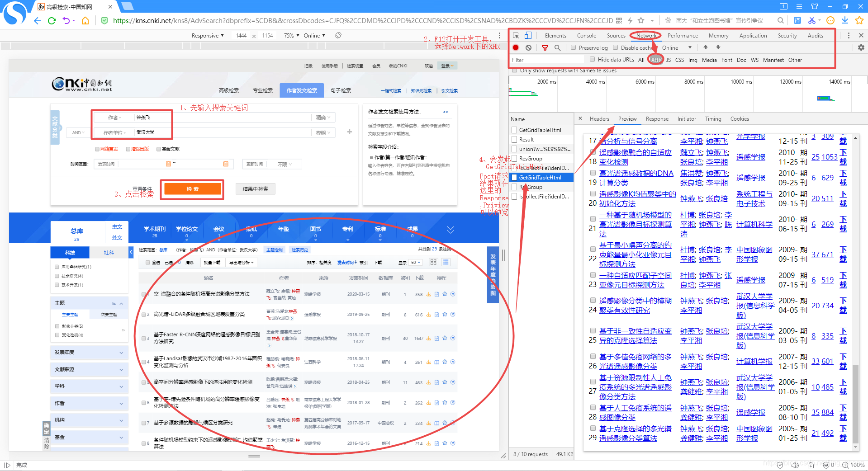Screen dimensions: 868x471
Task: Click the search magnifier in browser toolbar
Action: (x=781, y=20)
